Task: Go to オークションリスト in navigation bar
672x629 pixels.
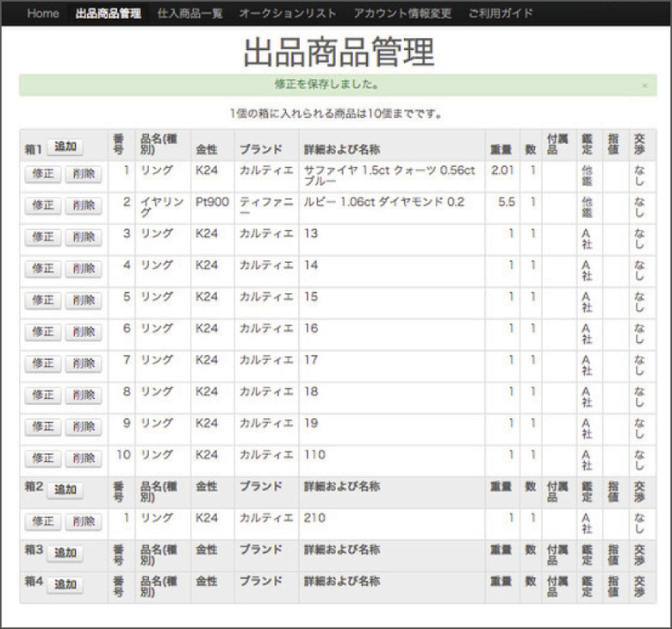Action: coord(288,13)
